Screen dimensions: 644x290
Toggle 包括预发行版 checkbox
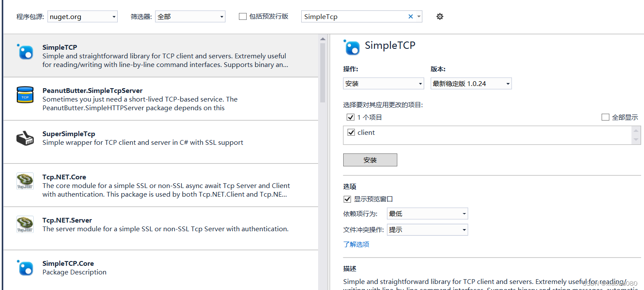[243, 16]
